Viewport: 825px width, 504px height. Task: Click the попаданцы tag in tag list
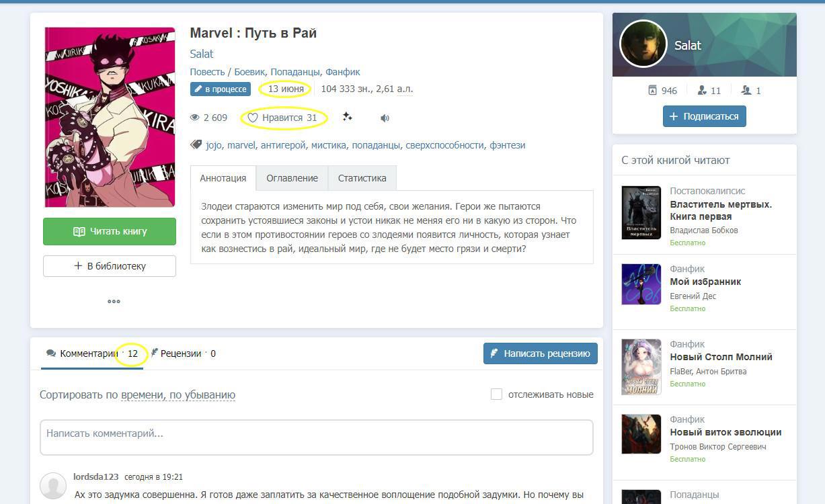[x=376, y=145]
